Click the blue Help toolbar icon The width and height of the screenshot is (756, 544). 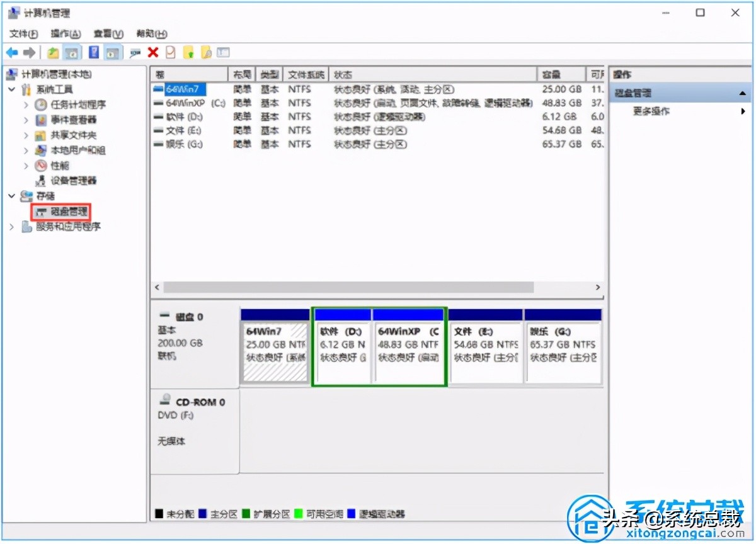(93, 52)
